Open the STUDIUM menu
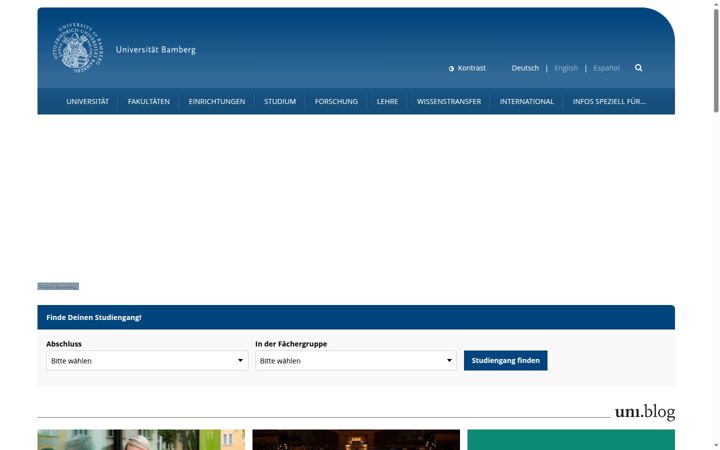720x450 pixels. click(x=280, y=101)
